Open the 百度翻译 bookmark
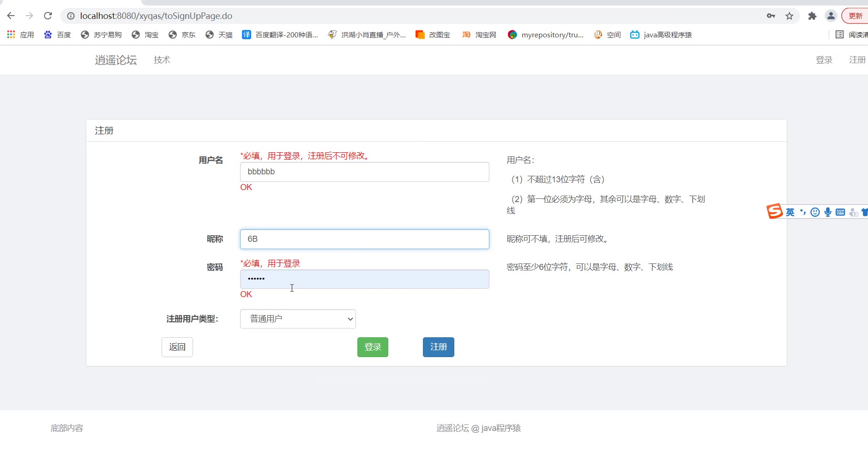Image resolution: width=868 pixels, height=454 pixels. 280,35
